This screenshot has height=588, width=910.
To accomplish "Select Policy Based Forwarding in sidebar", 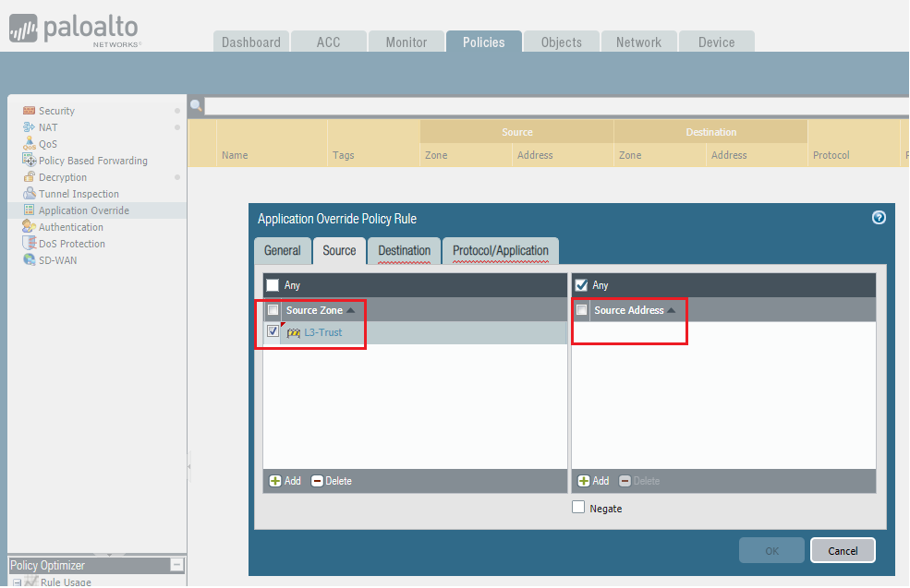I will click(93, 161).
